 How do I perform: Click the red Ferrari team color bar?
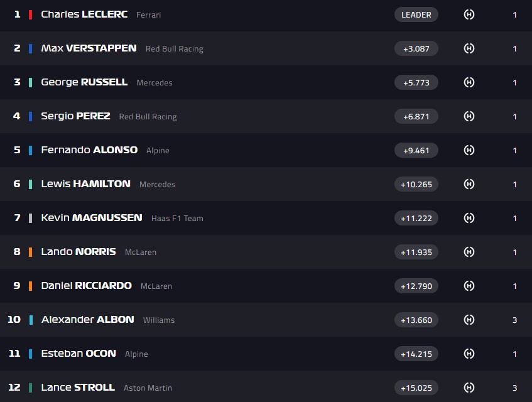point(30,14)
